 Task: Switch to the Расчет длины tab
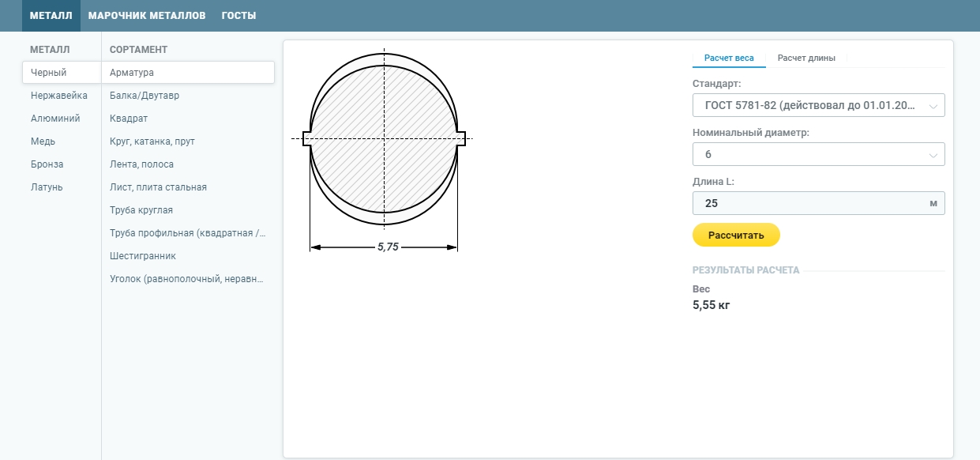[x=806, y=58]
